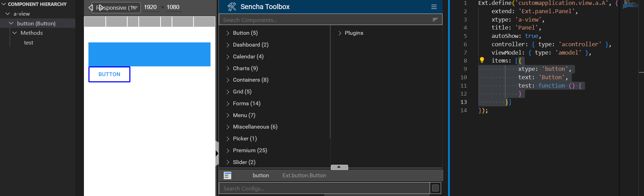Select the button (Button) hierarchy item
This screenshot has width=644, height=196.
click(x=36, y=23)
